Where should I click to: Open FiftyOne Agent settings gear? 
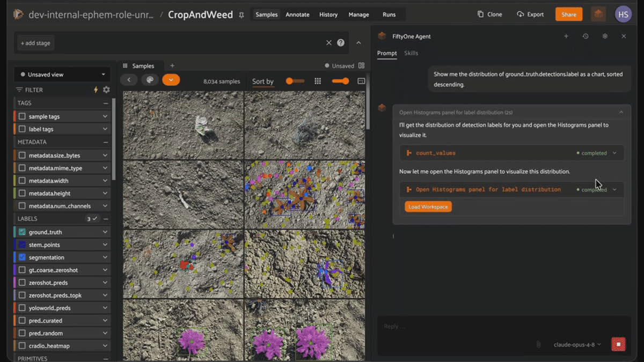[x=605, y=36]
